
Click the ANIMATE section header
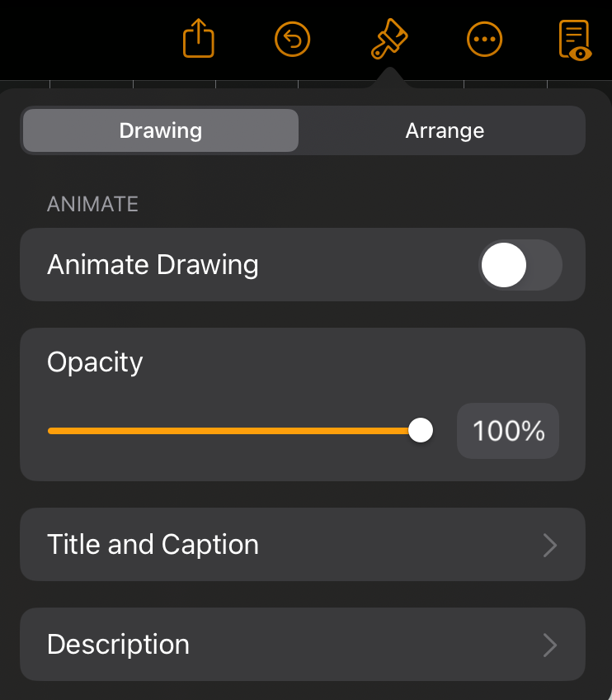(x=92, y=205)
